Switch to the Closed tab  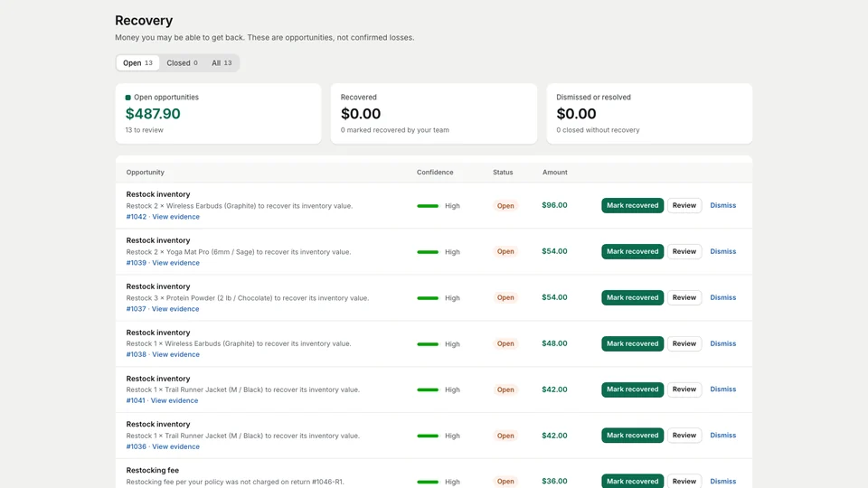[182, 63]
